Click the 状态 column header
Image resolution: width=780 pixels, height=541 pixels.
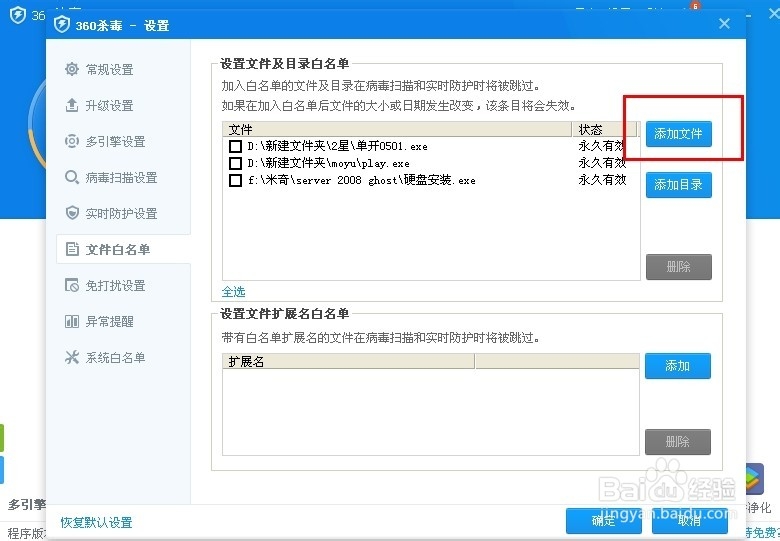coord(604,129)
